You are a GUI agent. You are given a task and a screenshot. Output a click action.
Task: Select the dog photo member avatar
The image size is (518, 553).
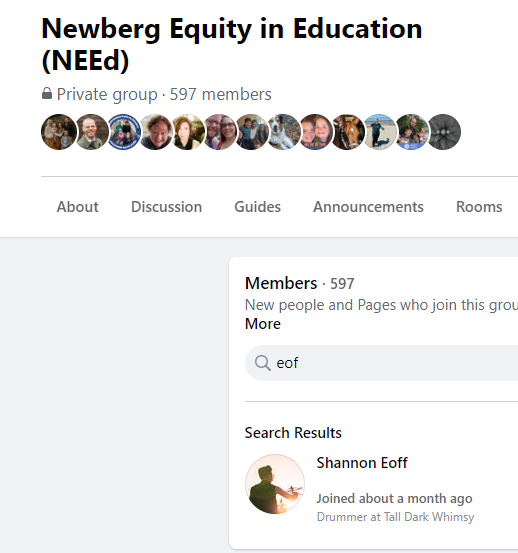(284, 132)
